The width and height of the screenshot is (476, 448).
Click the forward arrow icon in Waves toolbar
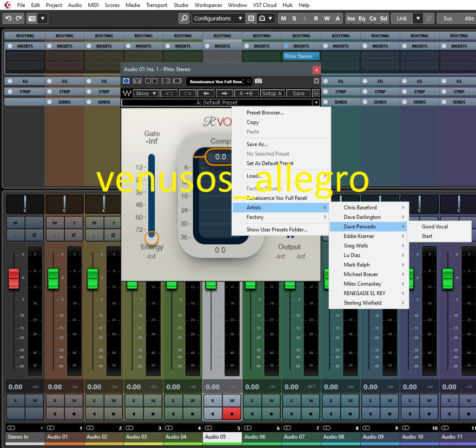[x=224, y=93]
